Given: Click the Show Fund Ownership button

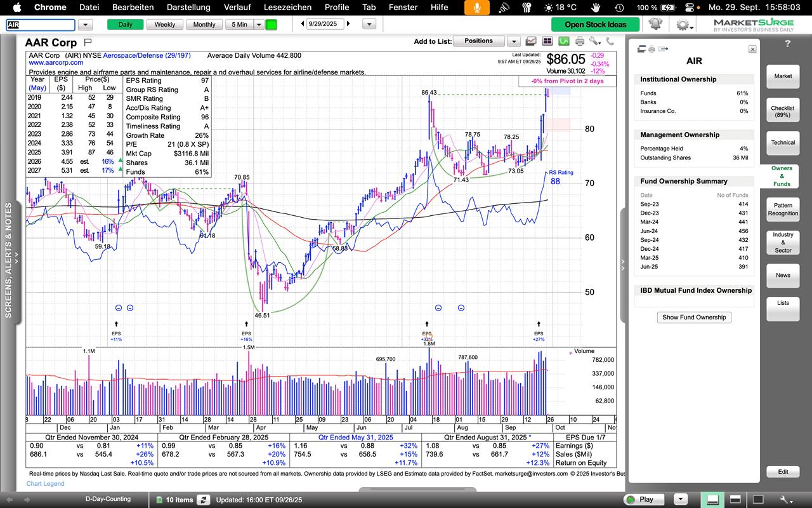Looking at the screenshot, I should pos(694,317).
